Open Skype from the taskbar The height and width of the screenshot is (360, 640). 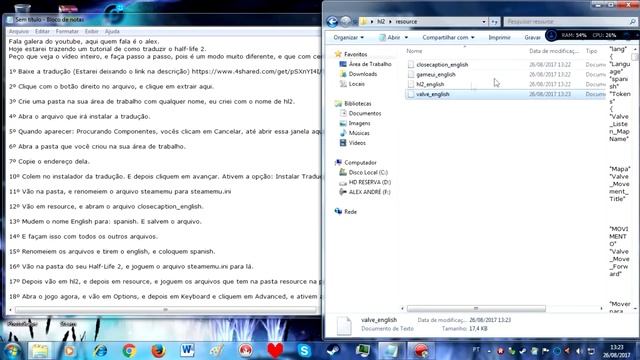[304, 351]
